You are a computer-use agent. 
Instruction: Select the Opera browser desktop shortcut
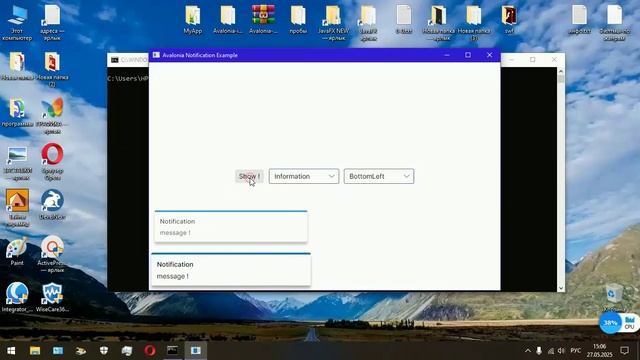52,162
